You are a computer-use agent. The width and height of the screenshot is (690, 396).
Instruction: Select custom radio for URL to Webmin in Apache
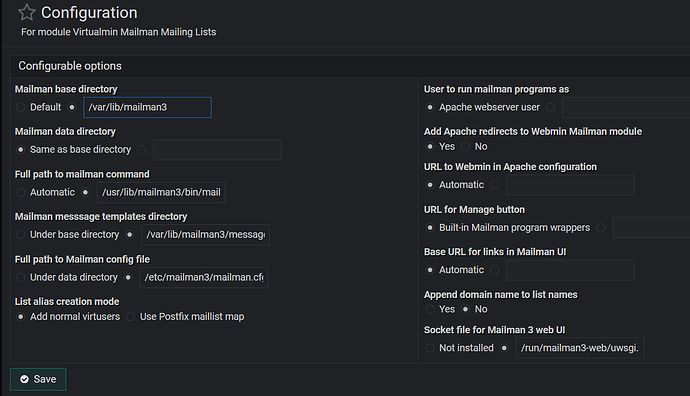coord(495,185)
